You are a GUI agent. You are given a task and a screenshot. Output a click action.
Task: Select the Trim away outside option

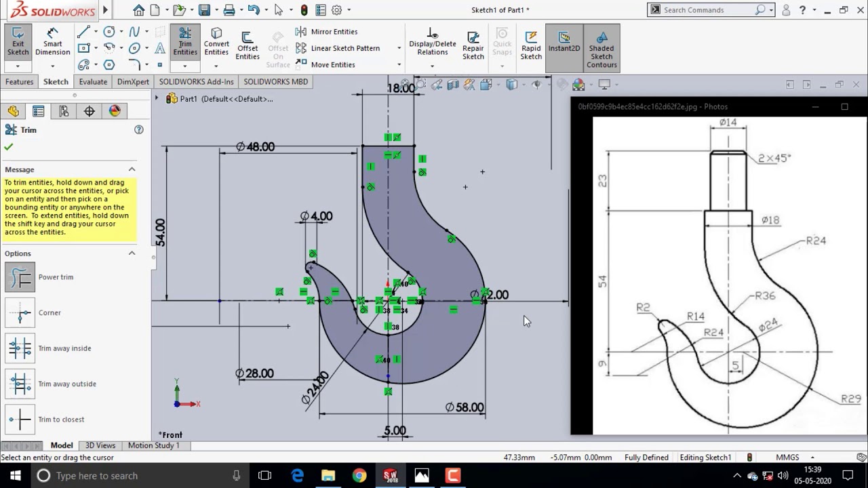tap(20, 384)
